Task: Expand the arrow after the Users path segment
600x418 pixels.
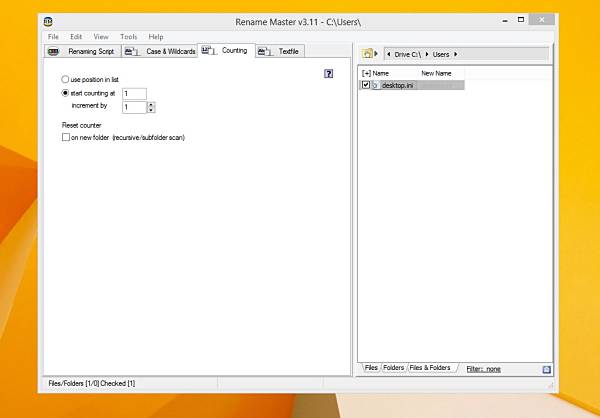Action: click(455, 54)
